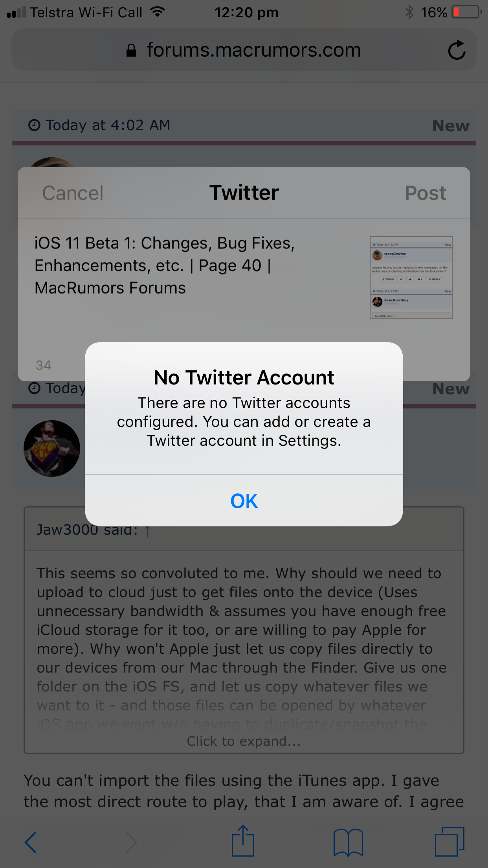Tap OK on No Twitter Account alert

tap(244, 500)
